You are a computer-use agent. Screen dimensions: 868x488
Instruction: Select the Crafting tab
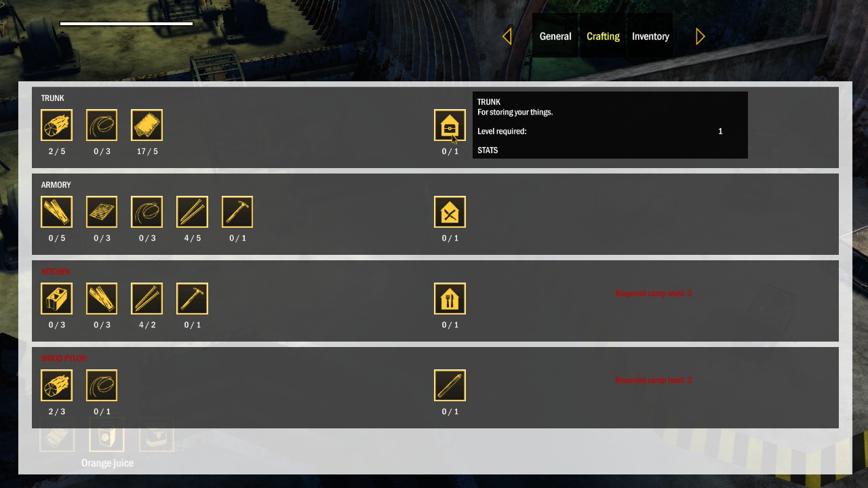(x=603, y=37)
